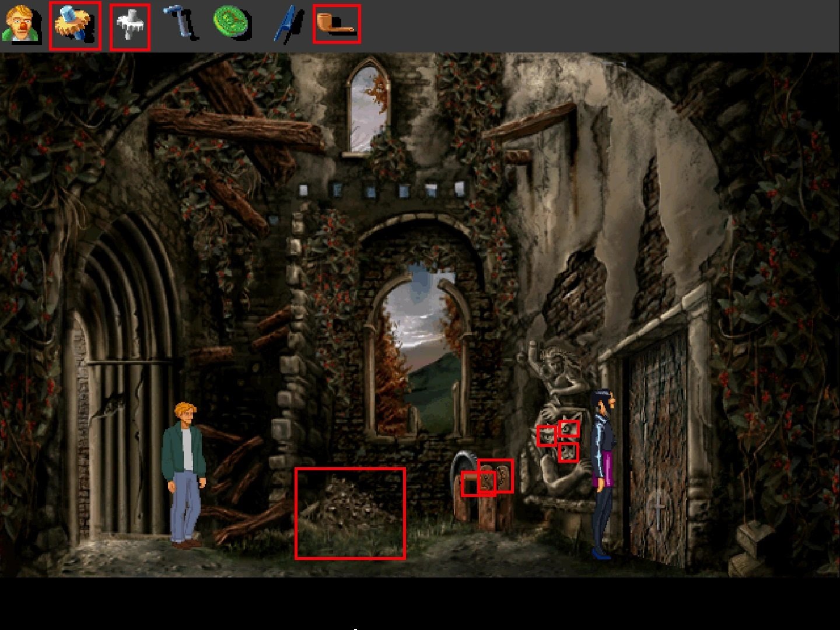Screen dimensions: 840x630
Task: Select the clown face inventory item
Action: coord(21,24)
